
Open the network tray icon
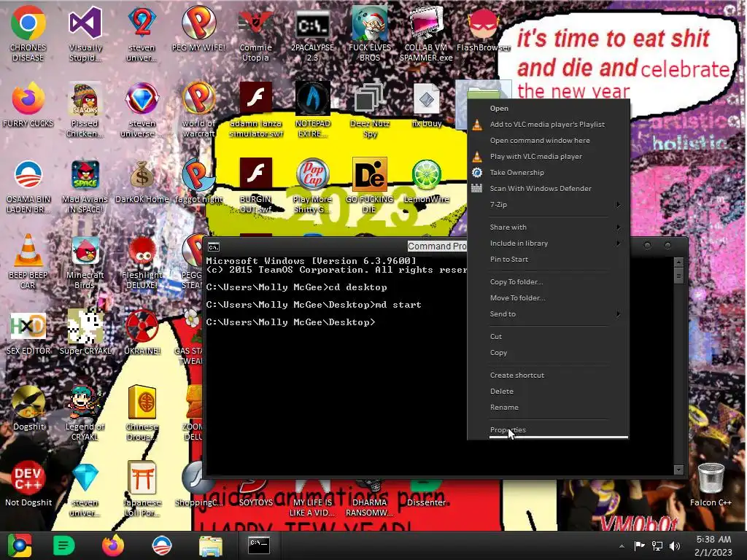click(657, 546)
